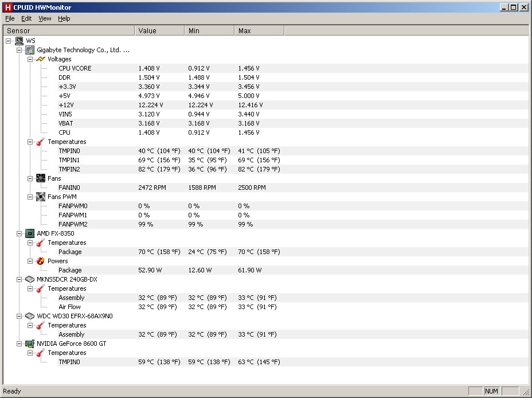This screenshot has height=398, width=532.
Task: Select the +12V row
Action: coord(293,105)
